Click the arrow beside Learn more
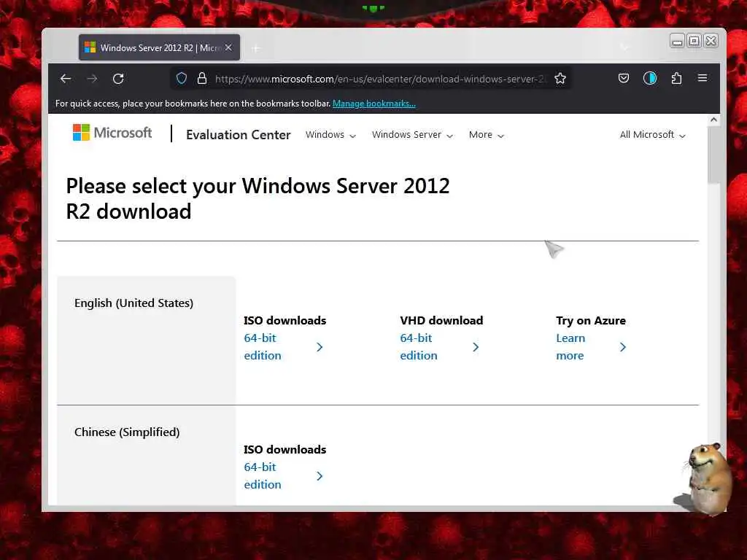This screenshot has width=747, height=560. click(623, 347)
